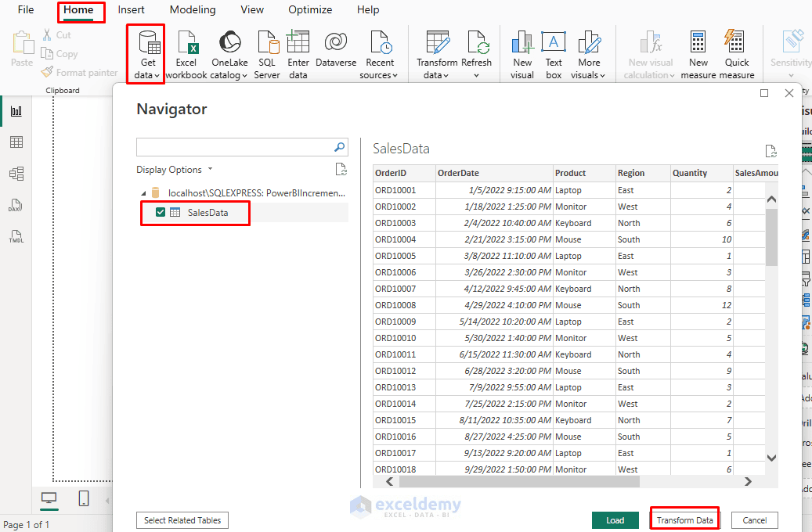Click the Transform Data button in Navigator
This screenshot has width=812, height=532.
(684, 520)
